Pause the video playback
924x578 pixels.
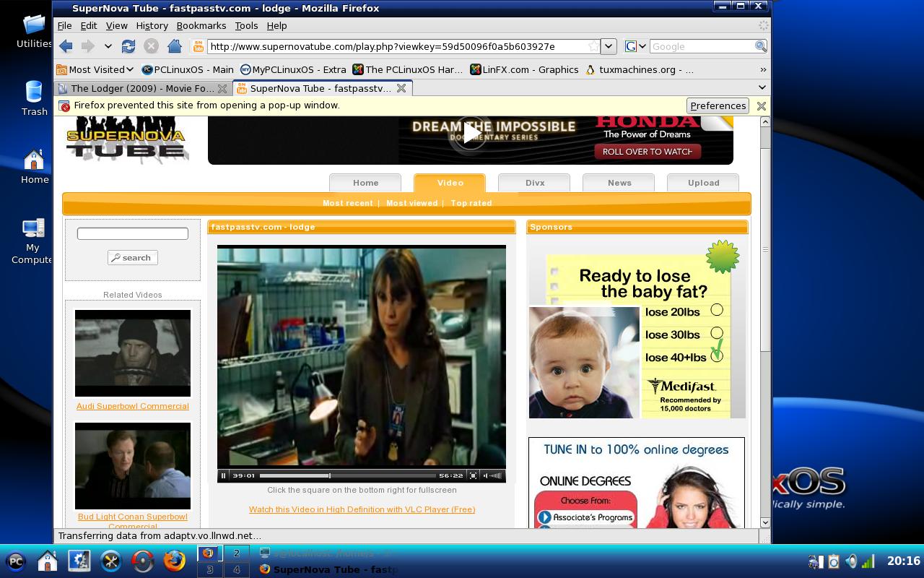click(224, 475)
